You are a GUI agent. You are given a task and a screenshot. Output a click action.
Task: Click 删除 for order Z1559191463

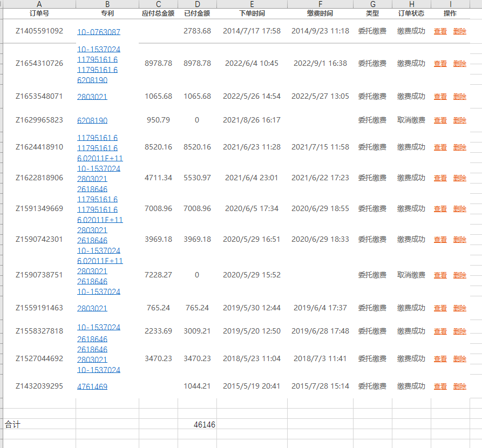click(x=460, y=308)
